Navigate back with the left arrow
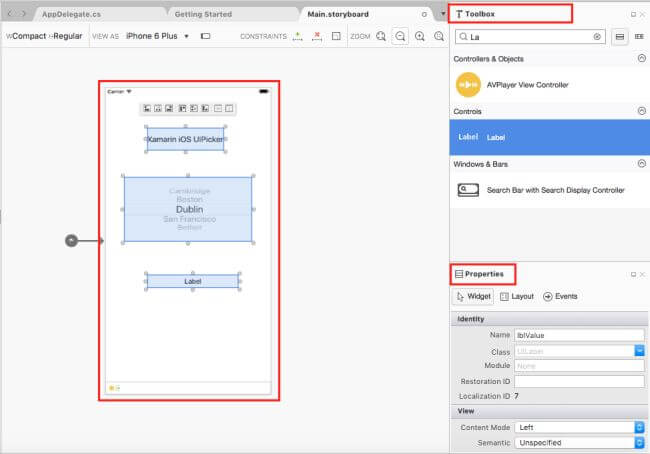 [x=10, y=14]
